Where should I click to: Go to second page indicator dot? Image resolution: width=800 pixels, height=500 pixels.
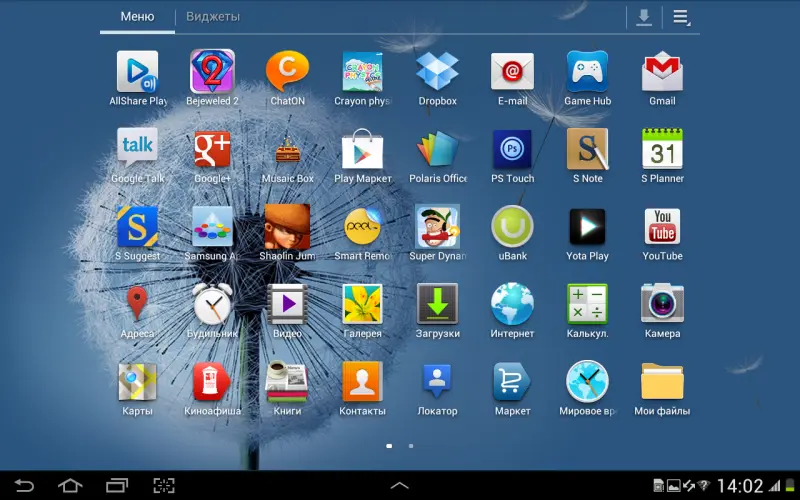411,445
